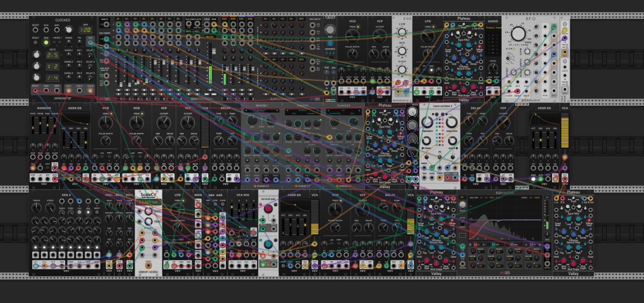Click the SEQ 3 TEMPO knob
644x303 pixels.
tap(36, 207)
